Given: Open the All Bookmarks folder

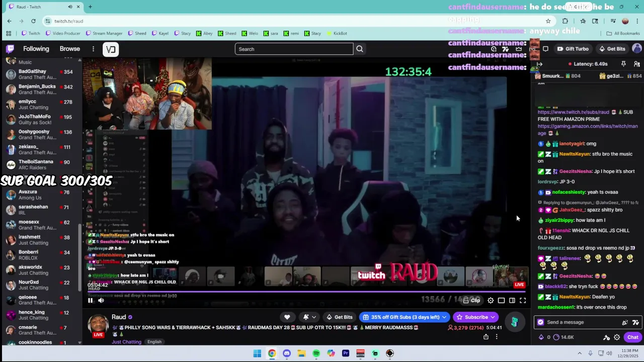Looking at the screenshot, I should click(623, 33).
